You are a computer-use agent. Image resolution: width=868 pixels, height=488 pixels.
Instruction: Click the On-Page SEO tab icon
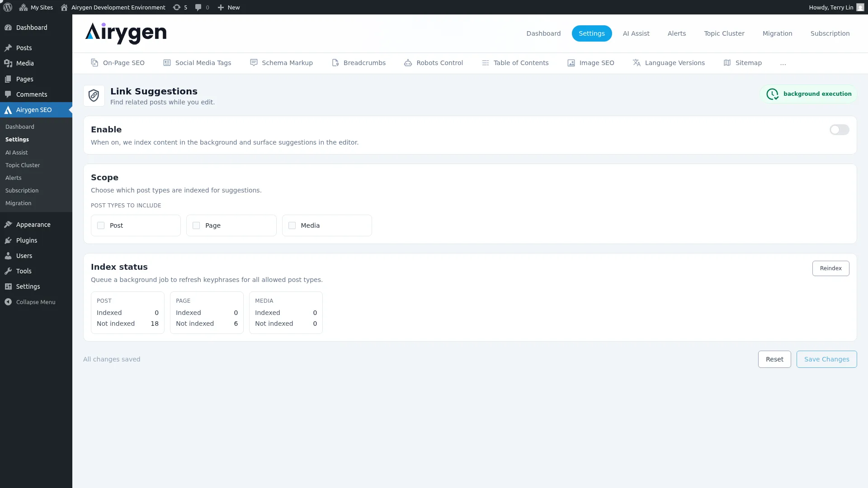94,63
